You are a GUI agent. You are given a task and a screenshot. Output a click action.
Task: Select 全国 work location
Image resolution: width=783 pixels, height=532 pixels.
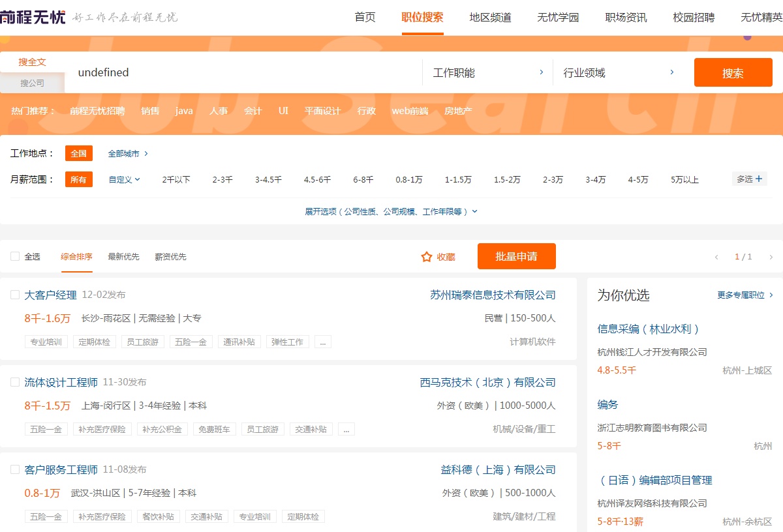tap(79, 153)
